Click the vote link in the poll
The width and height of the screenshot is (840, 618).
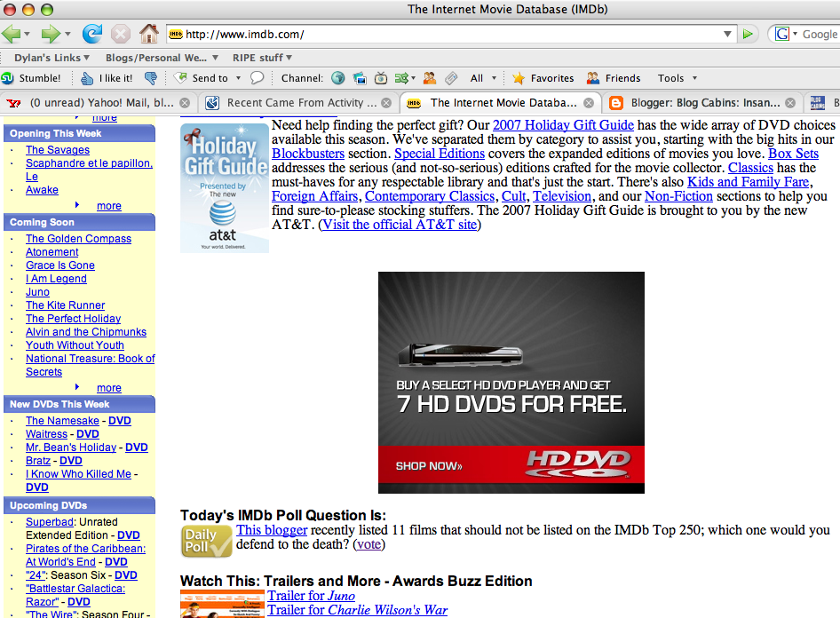[369, 544]
